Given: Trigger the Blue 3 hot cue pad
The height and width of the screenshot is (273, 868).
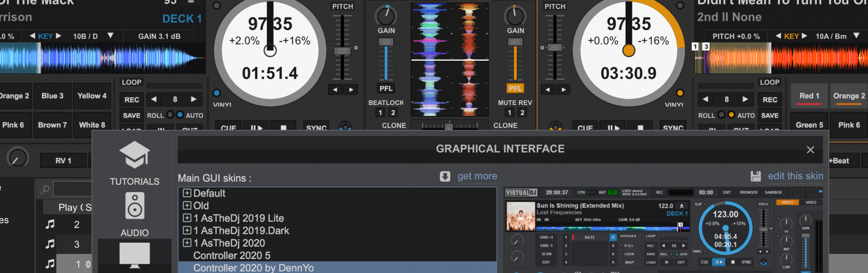Looking at the screenshot, I should [52, 96].
